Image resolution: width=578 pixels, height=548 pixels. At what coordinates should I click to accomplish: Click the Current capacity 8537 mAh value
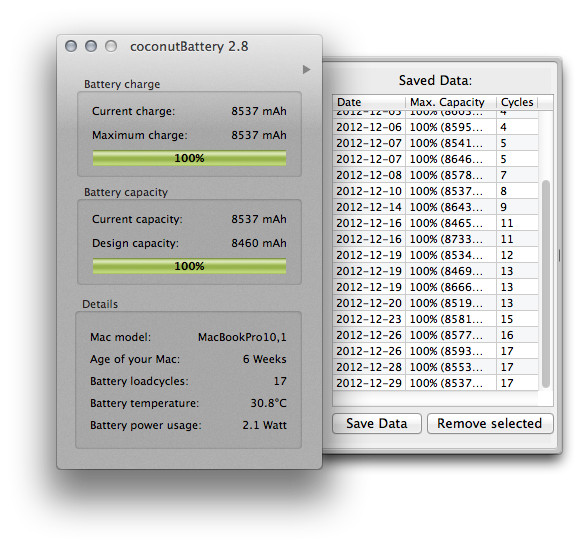click(259, 219)
